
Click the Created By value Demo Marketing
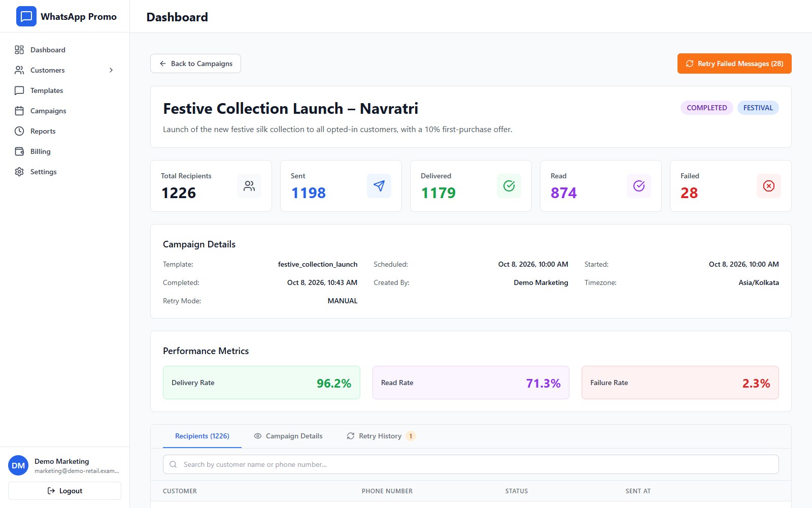click(x=541, y=282)
